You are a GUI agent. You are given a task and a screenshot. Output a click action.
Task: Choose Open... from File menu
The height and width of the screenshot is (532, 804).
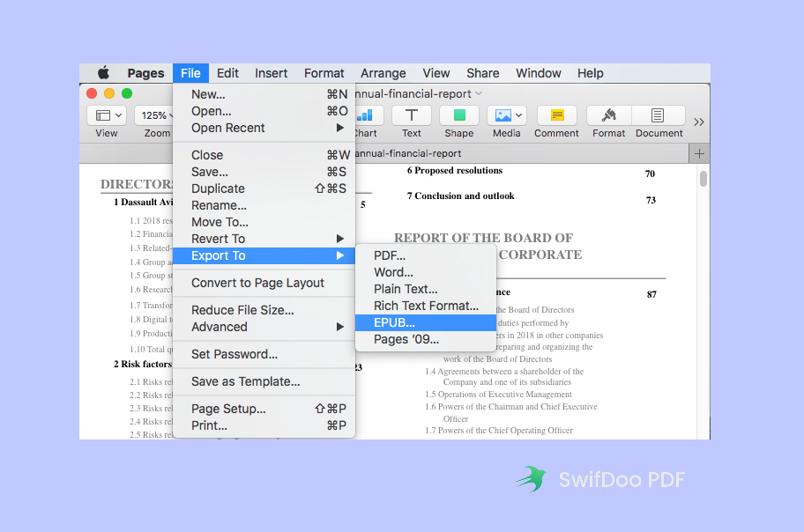click(x=264, y=111)
